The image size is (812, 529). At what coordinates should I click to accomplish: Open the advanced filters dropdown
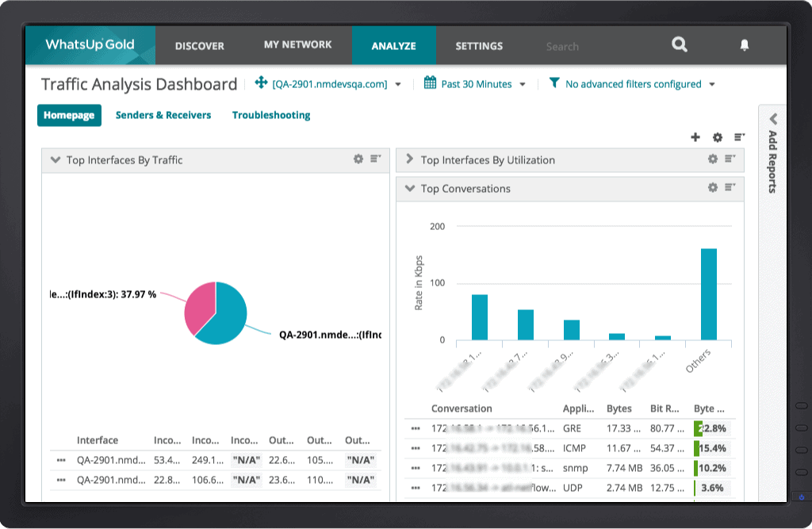point(632,84)
